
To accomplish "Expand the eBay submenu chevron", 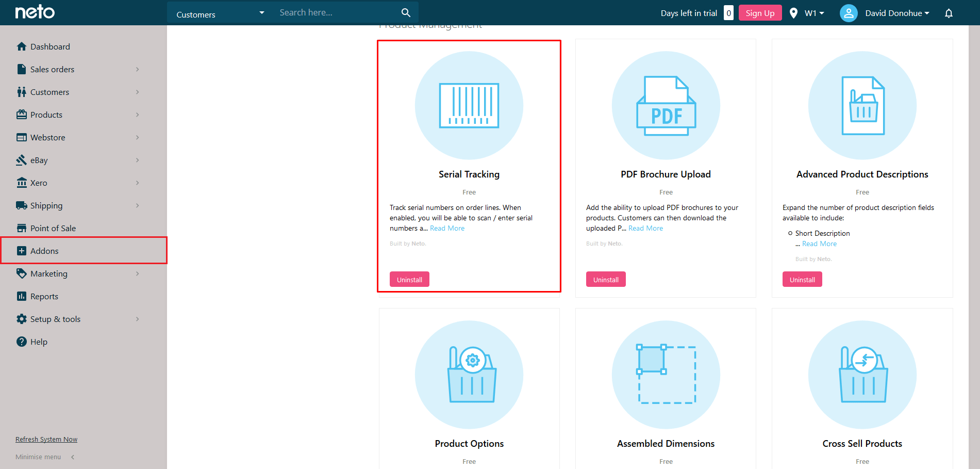I will tap(138, 160).
